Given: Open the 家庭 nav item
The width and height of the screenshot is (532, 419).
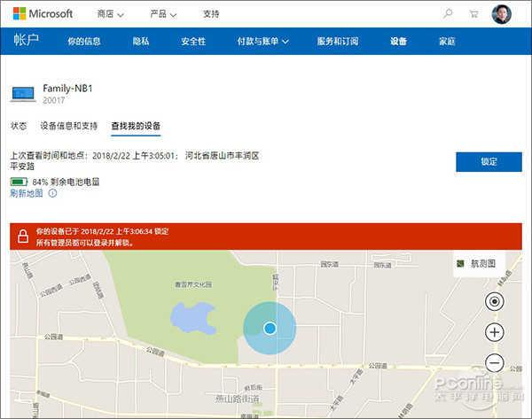Looking at the screenshot, I should [447, 42].
